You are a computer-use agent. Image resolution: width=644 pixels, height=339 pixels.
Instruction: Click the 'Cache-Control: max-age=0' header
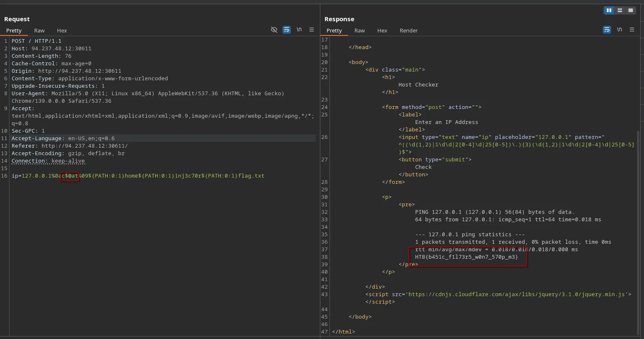tap(52, 64)
